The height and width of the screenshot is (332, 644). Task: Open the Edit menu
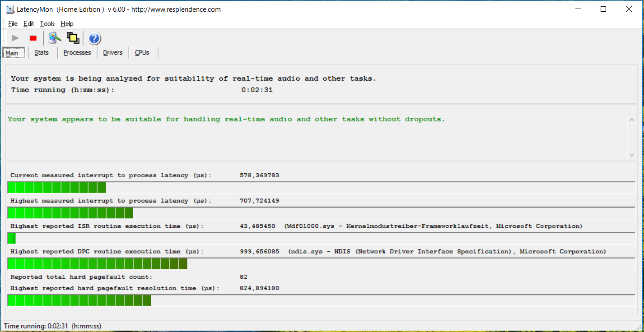point(28,24)
